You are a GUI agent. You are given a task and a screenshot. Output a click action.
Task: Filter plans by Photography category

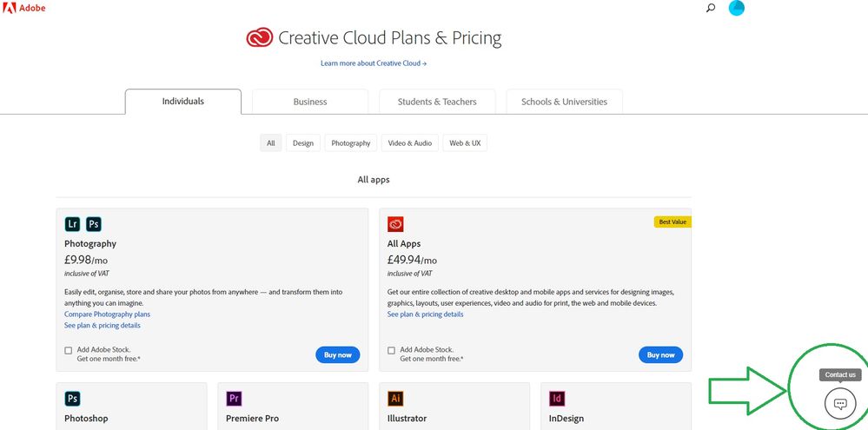(351, 143)
